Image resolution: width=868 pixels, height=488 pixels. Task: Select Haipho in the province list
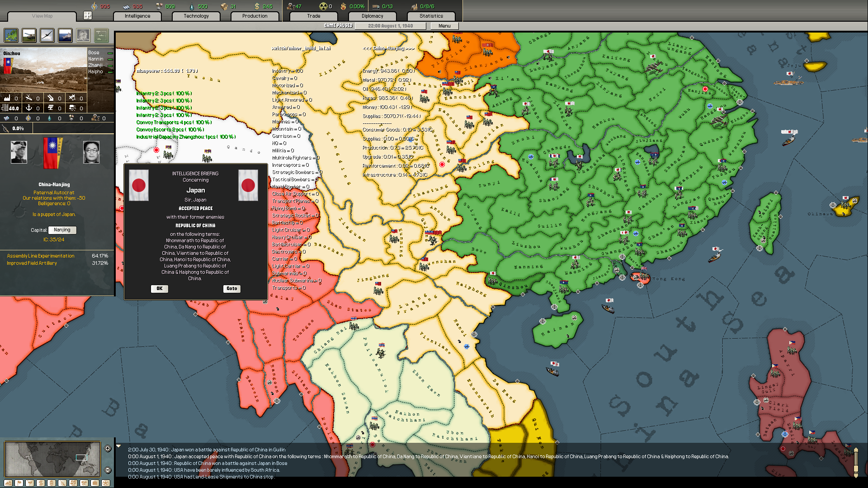(95, 71)
